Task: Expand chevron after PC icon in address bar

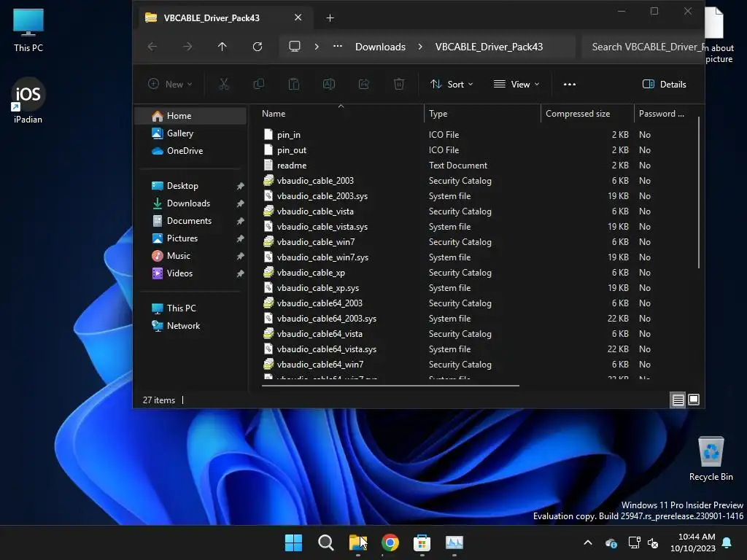Action: 317,47
